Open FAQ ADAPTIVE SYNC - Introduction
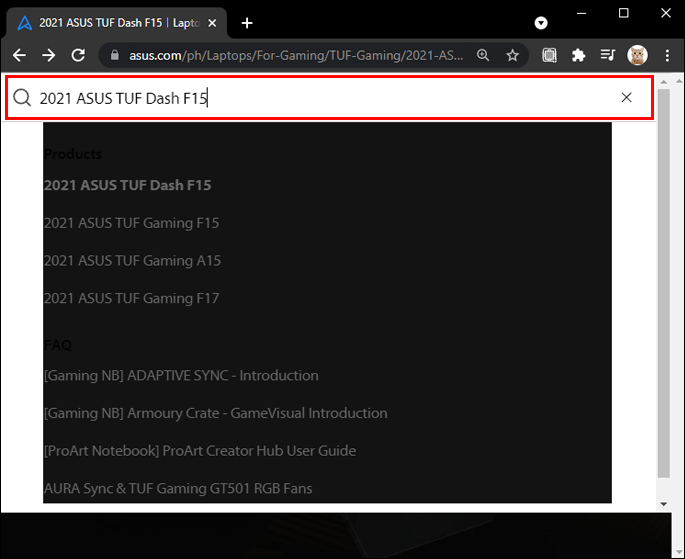This screenshot has height=559, width=685. [181, 376]
